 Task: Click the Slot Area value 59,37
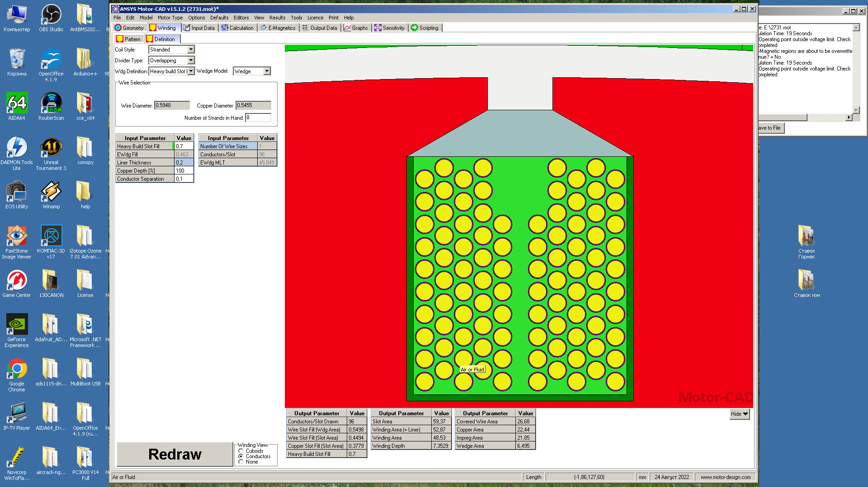point(441,422)
